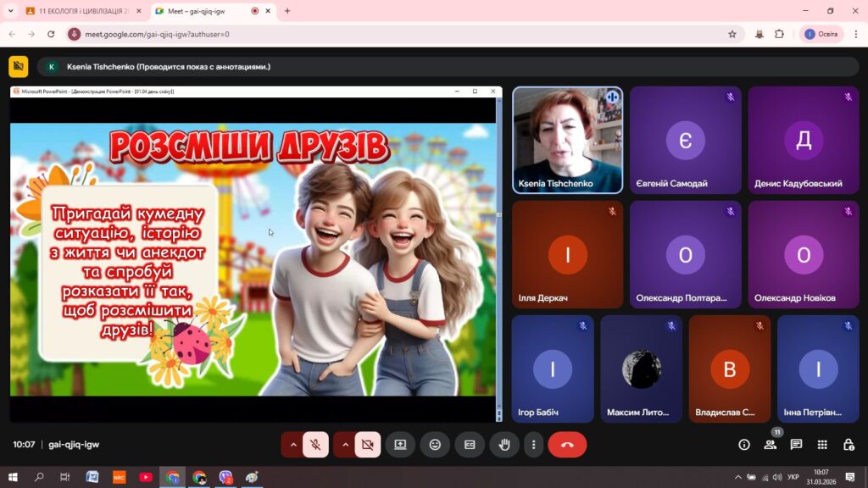Open the chat with everyone panel
Image resolution: width=868 pixels, height=488 pixels.
pos(796,444)
